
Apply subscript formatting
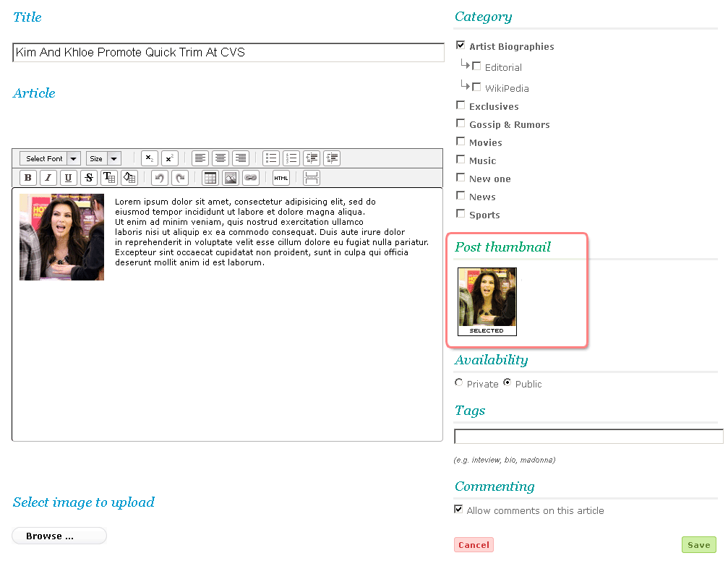tap(150, 158)
